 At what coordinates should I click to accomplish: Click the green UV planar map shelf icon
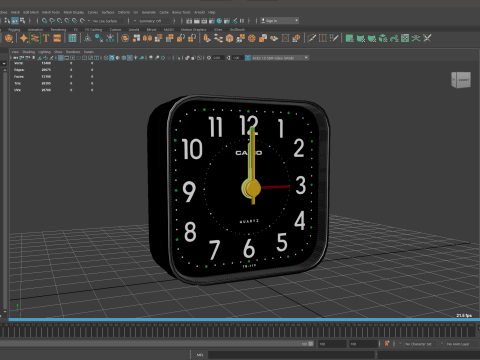[350, 38]
